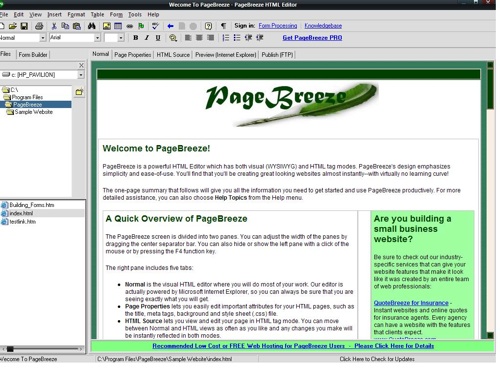Click the spell check icon
Image resolution: width=500 pixels, height=375 pixels.
(x=155, y=26)
